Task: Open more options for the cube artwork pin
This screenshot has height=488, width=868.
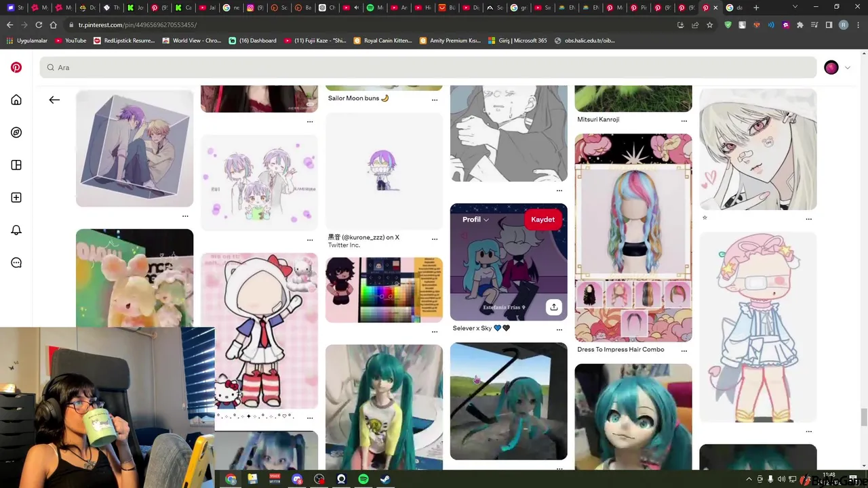Action: pos(185,217)
